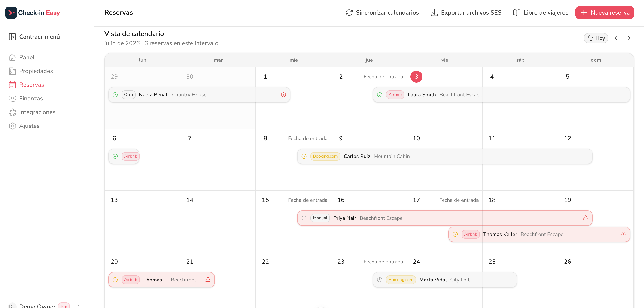
Task: Click the green check on Laura Smith
Action: pyautogui.click(x=380, y=95)
